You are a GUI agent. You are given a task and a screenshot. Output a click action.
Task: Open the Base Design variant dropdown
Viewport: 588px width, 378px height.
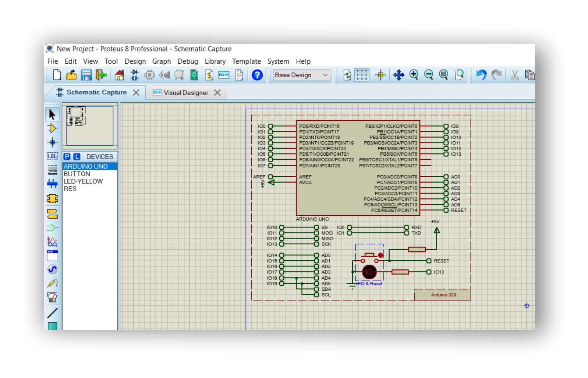point(301,75)
